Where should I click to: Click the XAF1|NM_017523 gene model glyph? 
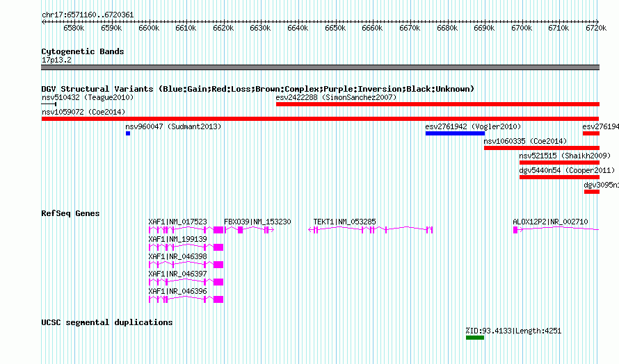[186, 230]
